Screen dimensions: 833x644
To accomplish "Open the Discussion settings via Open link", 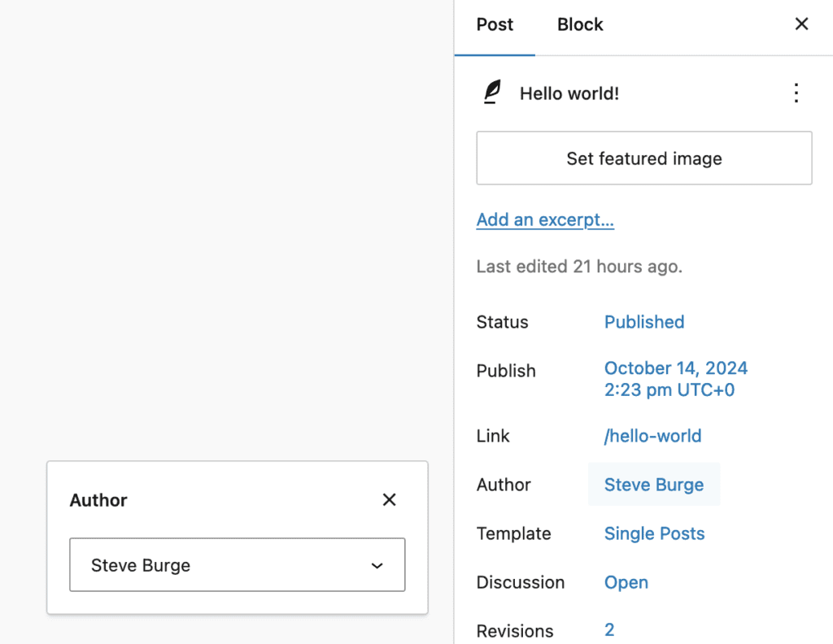I will pos(626,581).
